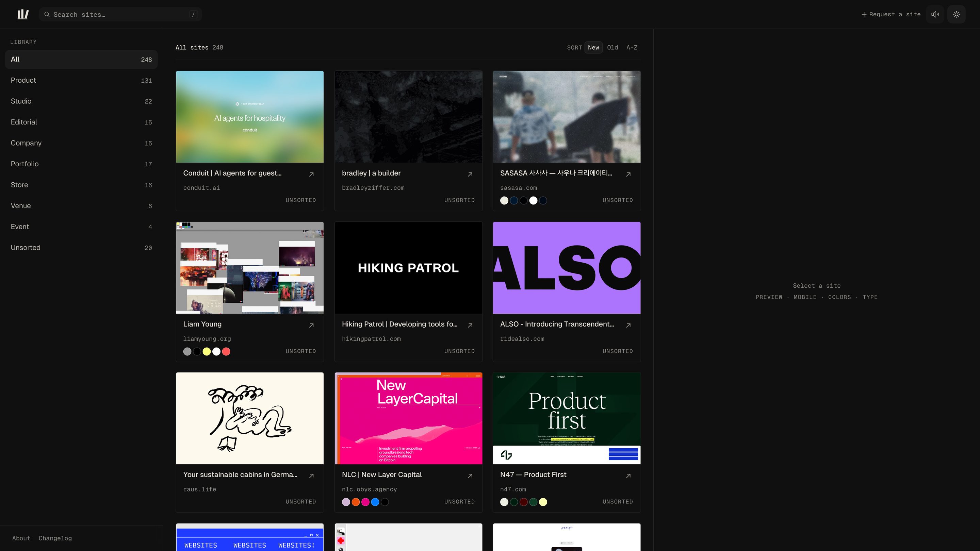
Task: Open the green Product first thumbnail
Action: click(x=567, y=418)
